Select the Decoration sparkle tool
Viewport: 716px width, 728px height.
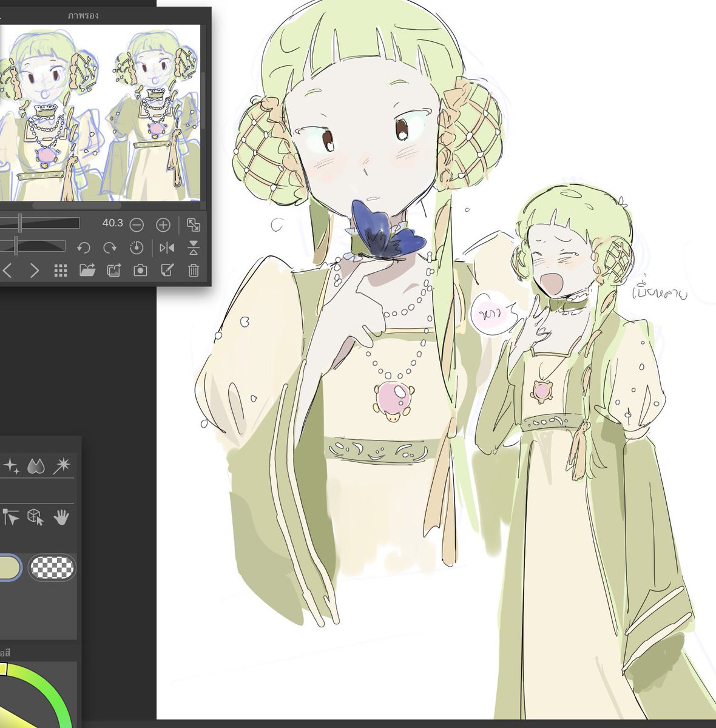(x=11, y=466)
